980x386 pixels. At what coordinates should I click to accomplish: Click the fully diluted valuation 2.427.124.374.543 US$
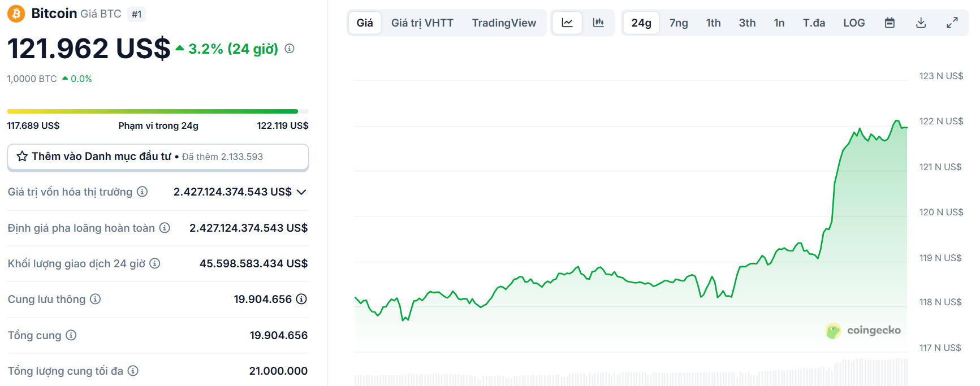[248, 228]
